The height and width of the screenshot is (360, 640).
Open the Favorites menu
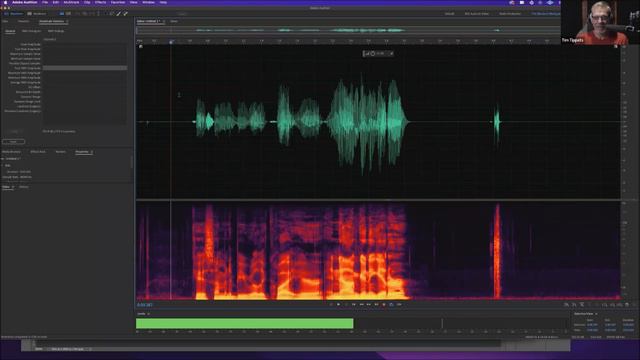118,2
